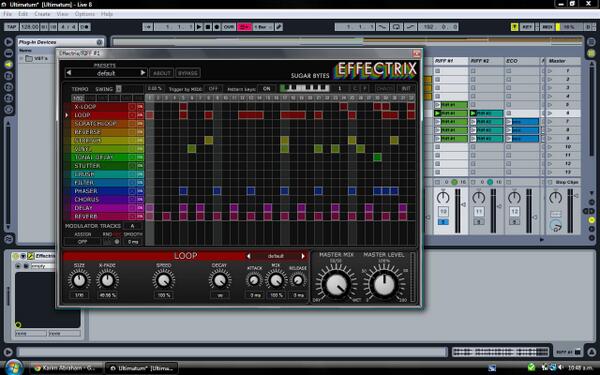Arm the transport Record button
This screenshot has width=600, height=375.
coord(217,27)
